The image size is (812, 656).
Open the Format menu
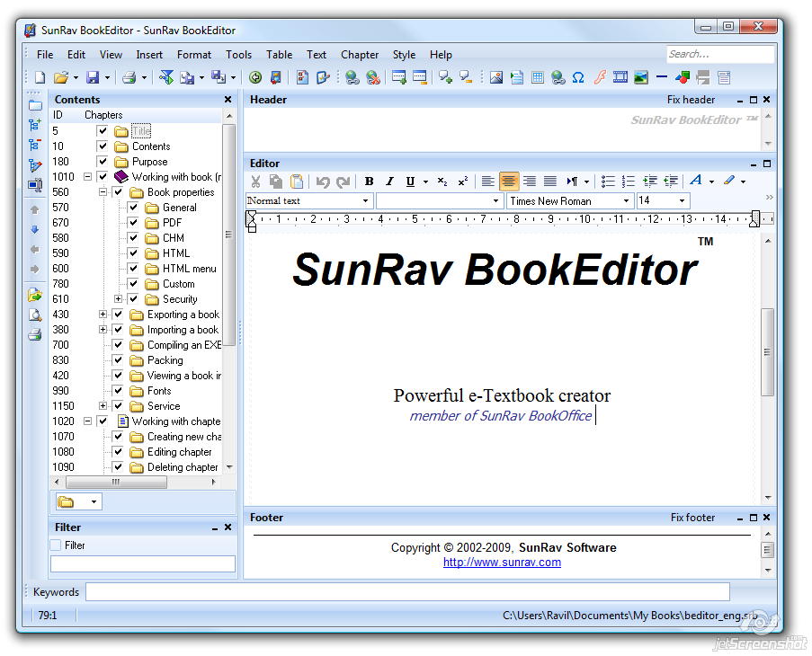[194, 55]
